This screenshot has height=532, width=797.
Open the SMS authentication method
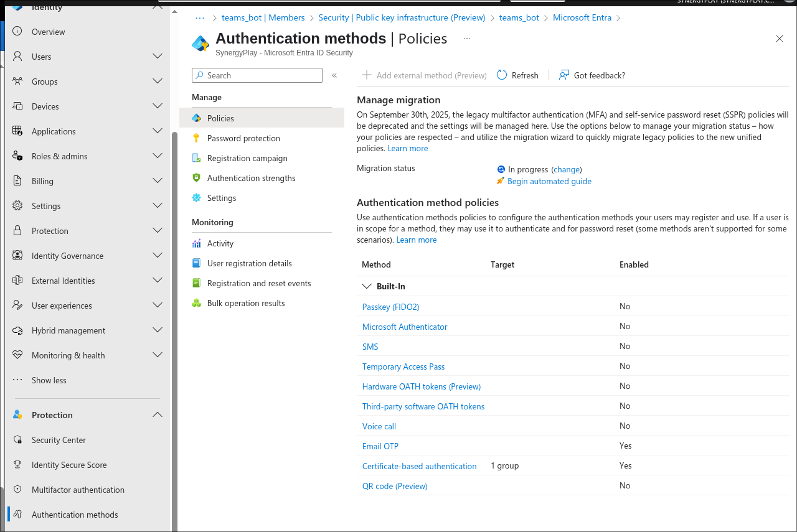point(370,347)
